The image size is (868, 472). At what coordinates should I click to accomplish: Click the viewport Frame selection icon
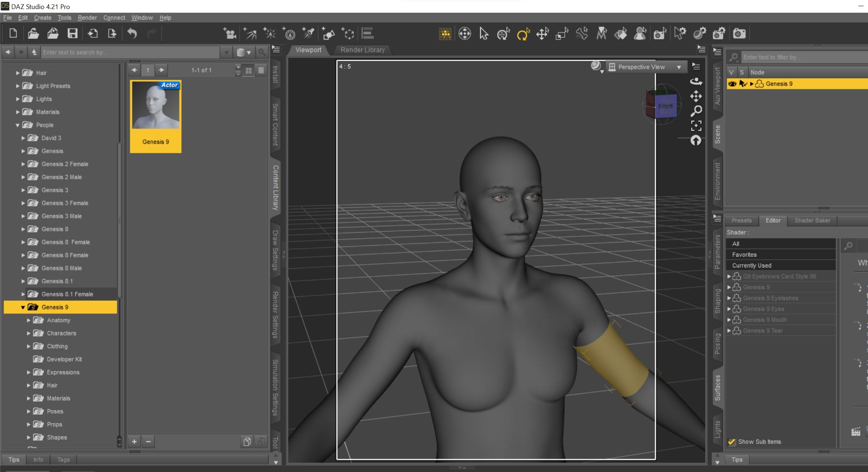696,126
